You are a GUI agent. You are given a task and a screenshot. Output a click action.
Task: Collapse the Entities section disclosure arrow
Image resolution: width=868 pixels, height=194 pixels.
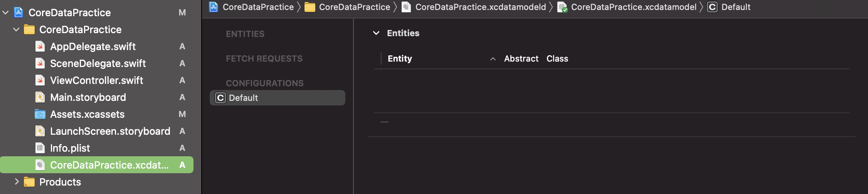tap(376, 33)
